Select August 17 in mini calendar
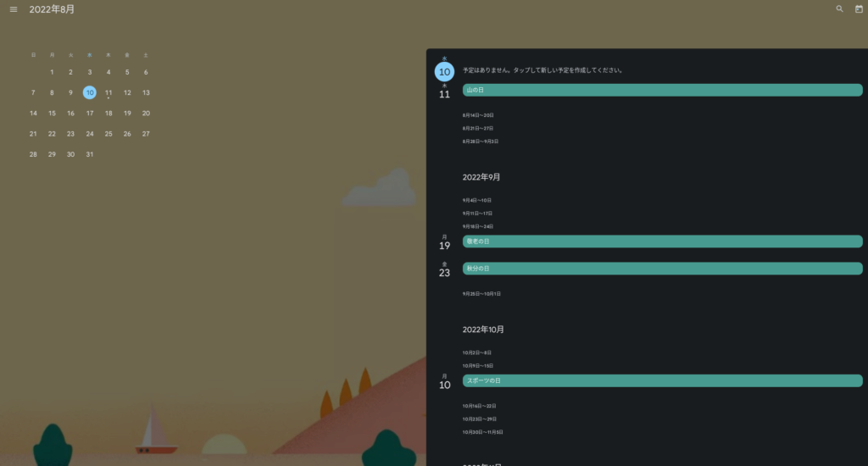This screenshot has height=466, width=868. tap(90, 113)
